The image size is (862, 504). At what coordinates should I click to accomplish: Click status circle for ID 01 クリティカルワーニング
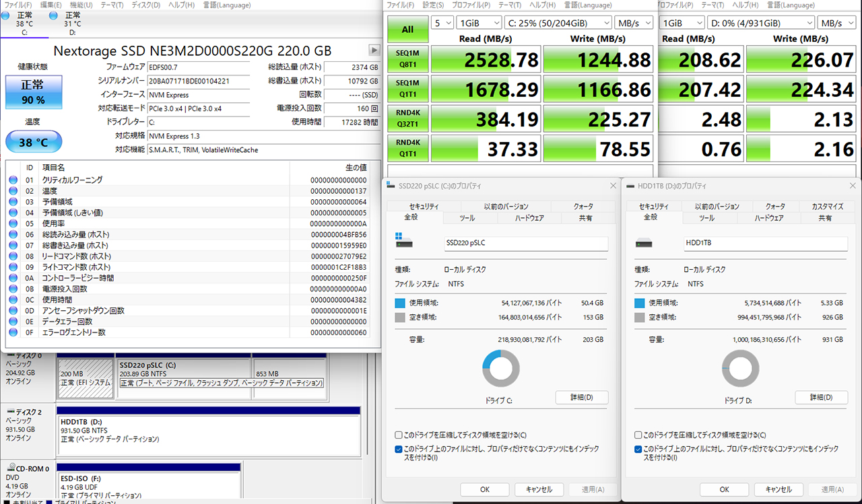[x=13, y=180]
